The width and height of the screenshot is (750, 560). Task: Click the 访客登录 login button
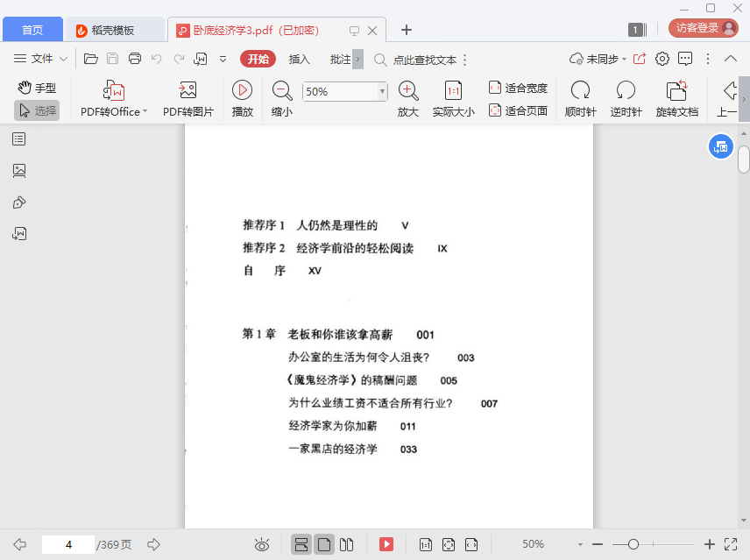[703, 28]
